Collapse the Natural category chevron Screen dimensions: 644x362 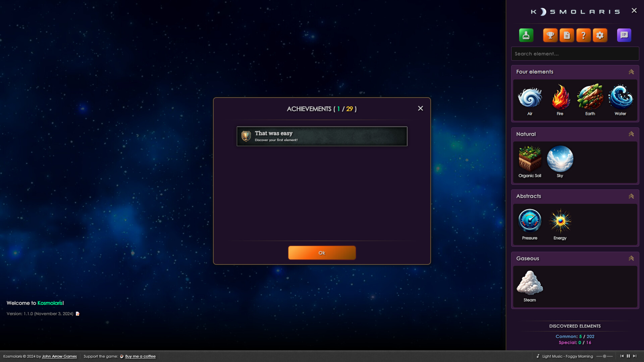coord(632,134)
